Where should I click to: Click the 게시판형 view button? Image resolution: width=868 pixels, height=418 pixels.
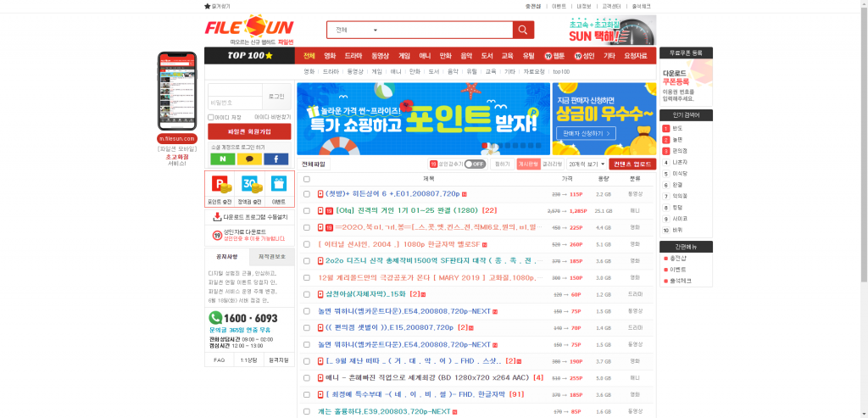point(528,164)
